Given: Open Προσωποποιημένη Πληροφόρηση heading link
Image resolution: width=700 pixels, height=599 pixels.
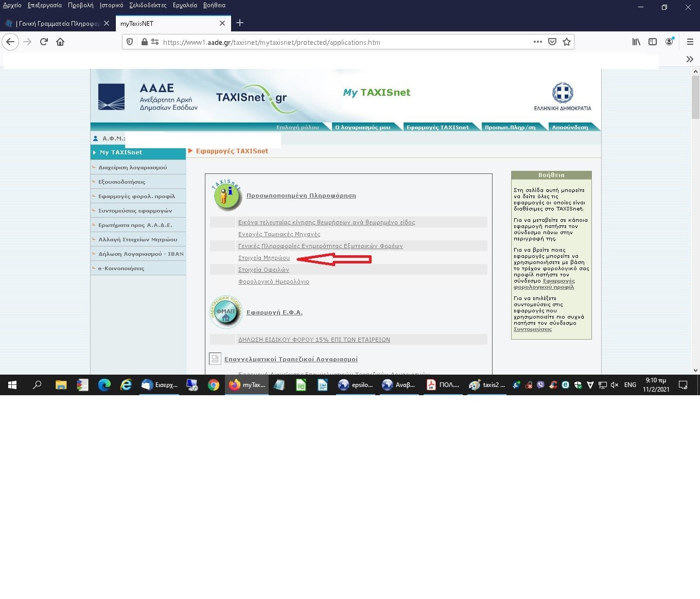Looking at the screenshot, I should coord(301,196).
